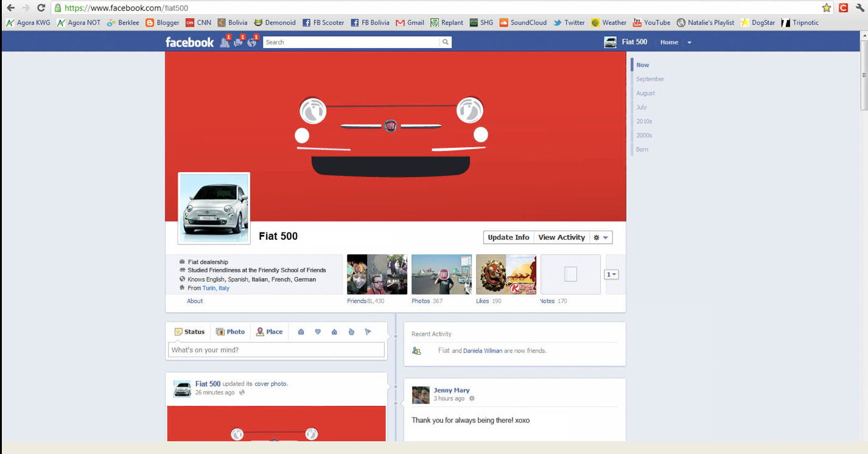Open the Agora KWG bookmark
The width and height of the screenshot is (868, 454).
point(28,23)
